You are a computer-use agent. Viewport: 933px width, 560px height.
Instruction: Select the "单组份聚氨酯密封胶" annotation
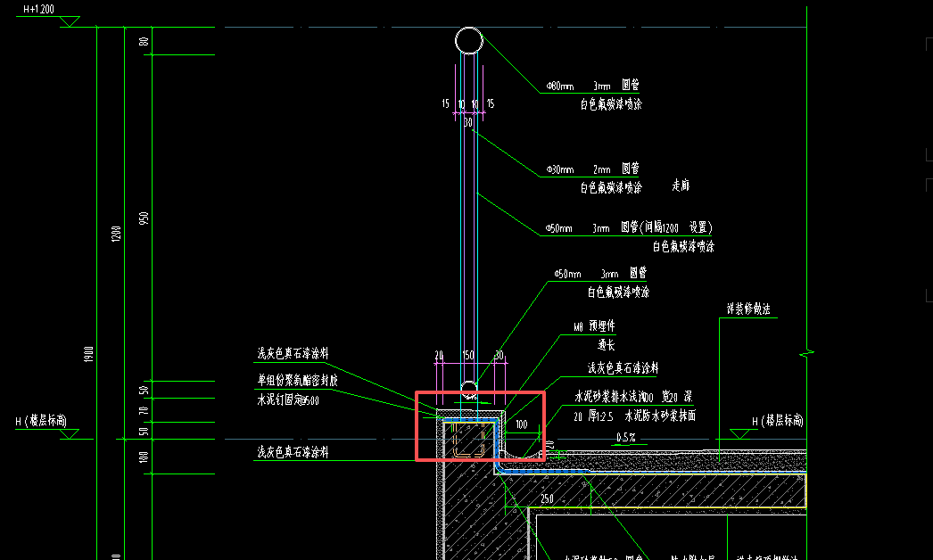tap(298, 380)
